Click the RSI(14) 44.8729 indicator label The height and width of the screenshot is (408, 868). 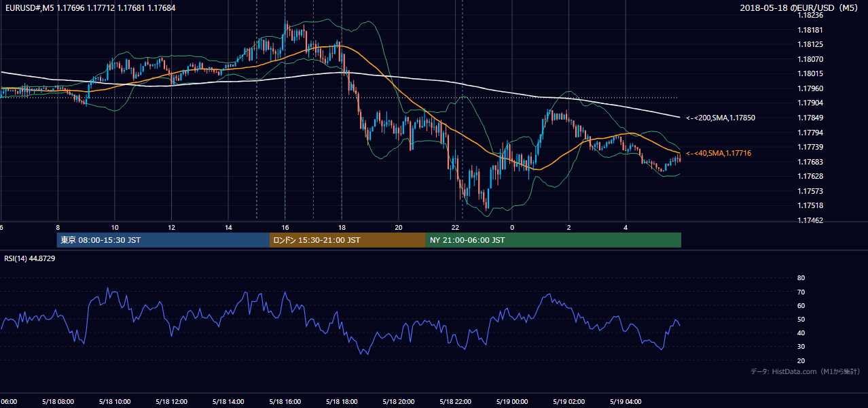30,258
